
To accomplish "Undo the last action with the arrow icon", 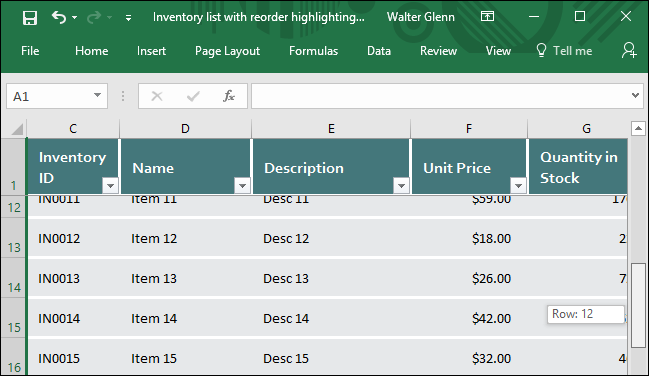I will tap(59, 17).
